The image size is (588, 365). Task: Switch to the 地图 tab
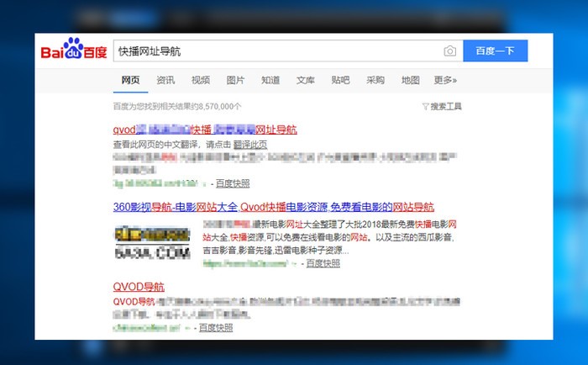[x=411, y=80]
